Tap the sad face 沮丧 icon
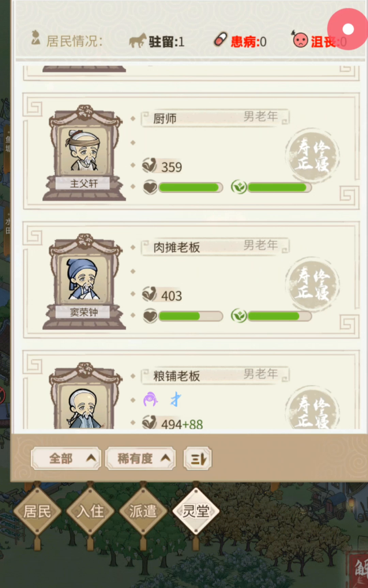368x588 pixels. click(x=300, y=39)
